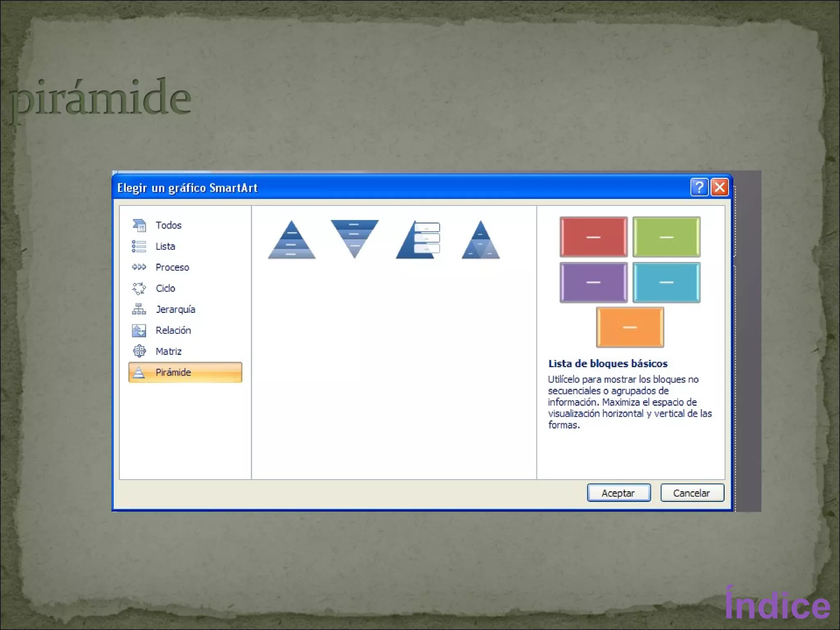Viewport: 840px width, 630px height.
Task: Click the green block in the preview
Action: point(667,237)
